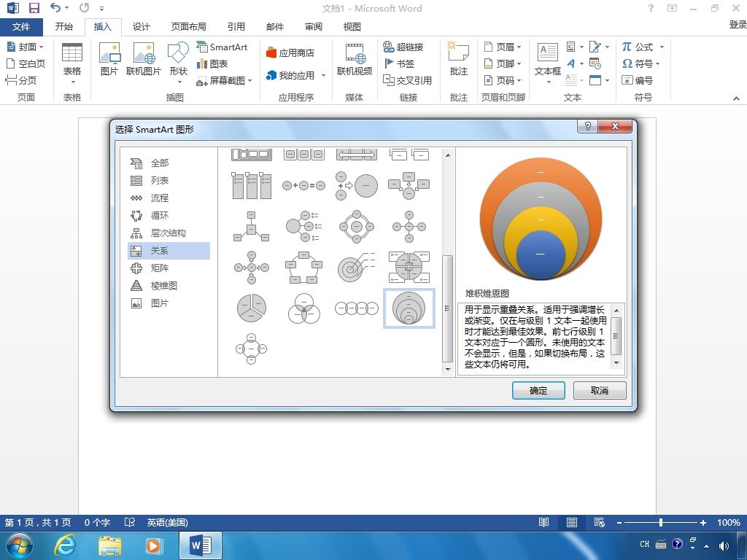Open Screenshot (屏幕截图) dropdown
Viewport: 747px width, 560px height.
click(x=224, y=80)
